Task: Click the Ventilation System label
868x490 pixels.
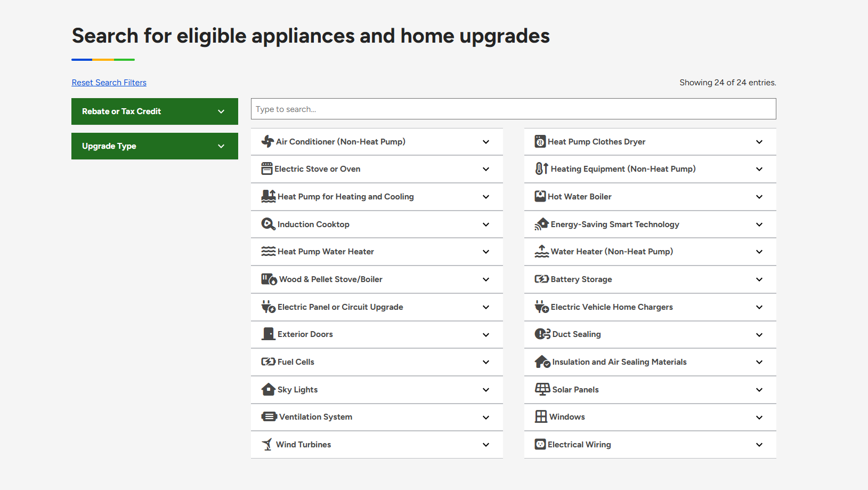Action: coord(315,417)
